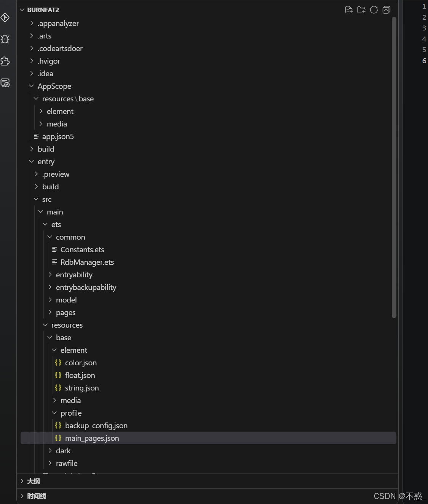Click line number 6 in editor gutter

[424, 61]
